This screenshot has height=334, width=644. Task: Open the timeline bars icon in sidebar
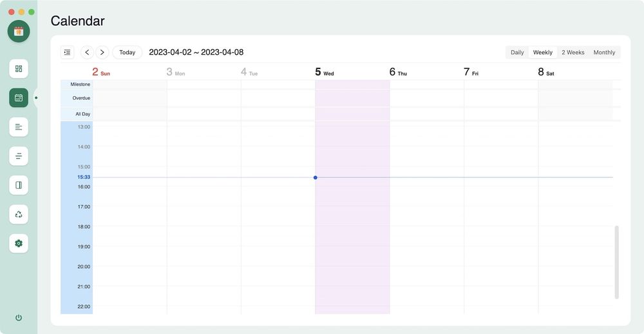(19, 156)
